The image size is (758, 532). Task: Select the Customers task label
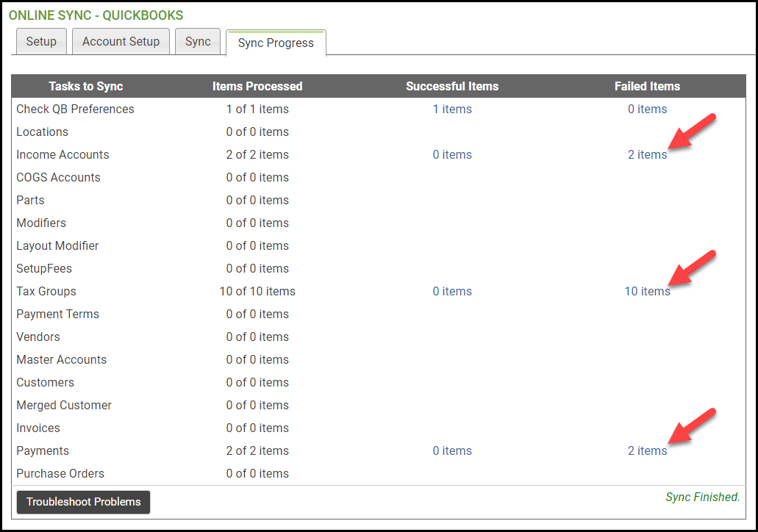pos(45,382)
